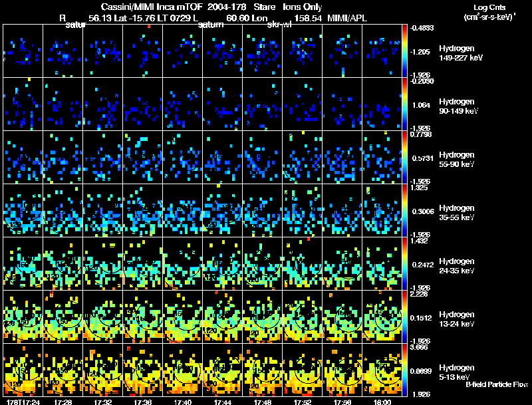Open the 90-149 keV image panel at 17:28
532x405 pixels.
pyautogui.click(x=63, y=104)
